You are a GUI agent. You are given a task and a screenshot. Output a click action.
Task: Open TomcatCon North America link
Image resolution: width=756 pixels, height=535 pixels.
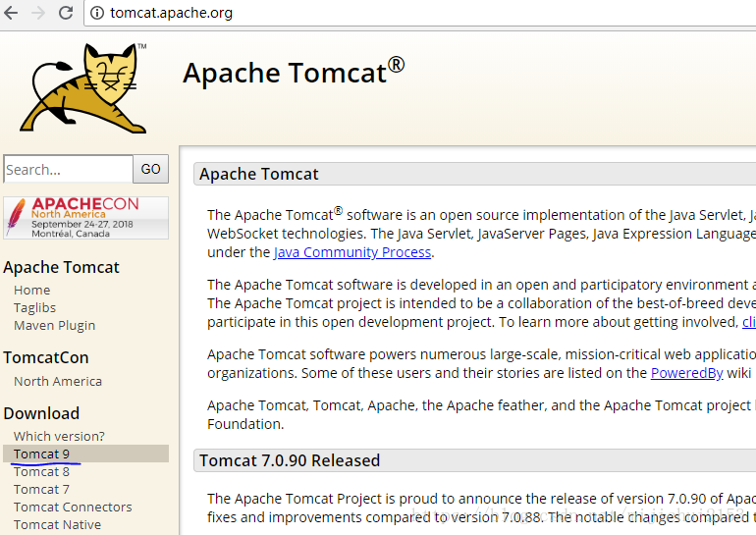(x=58, y=382)
